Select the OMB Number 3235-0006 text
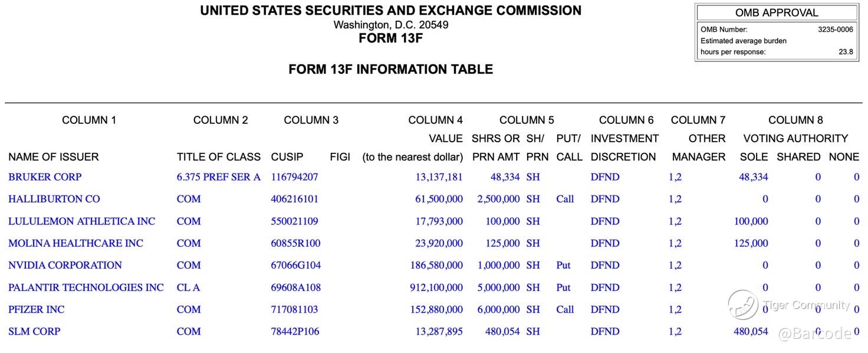Screen dimensions: 868x353 [x=835, y=30]
